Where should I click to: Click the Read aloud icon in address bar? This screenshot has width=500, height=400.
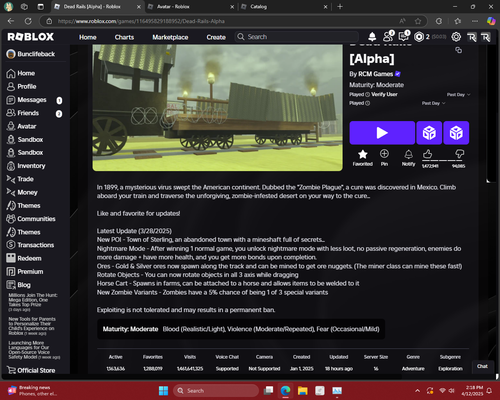tap(403, 21)
